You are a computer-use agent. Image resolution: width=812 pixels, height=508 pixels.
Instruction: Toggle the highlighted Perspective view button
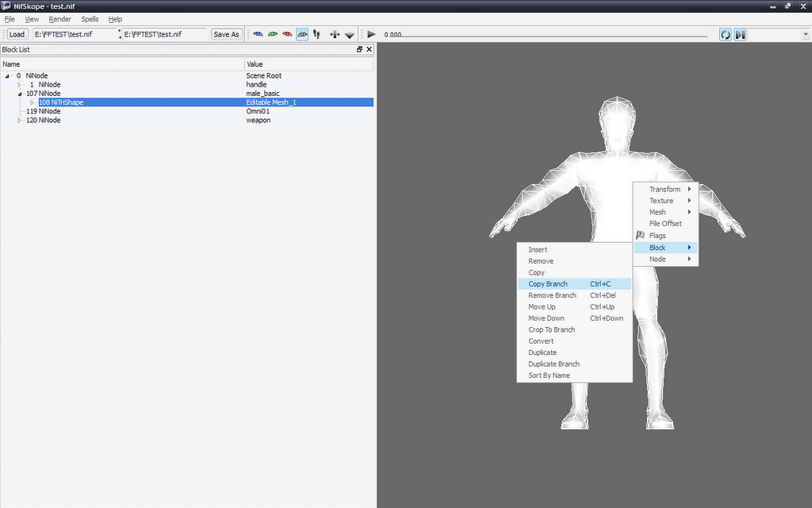(302, 34)
